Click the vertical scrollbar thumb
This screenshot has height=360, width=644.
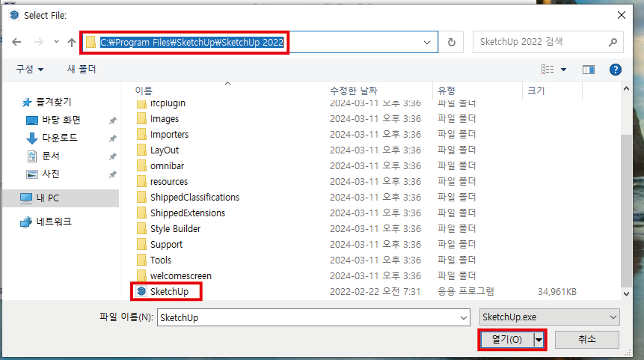click(x=626, y=210)
